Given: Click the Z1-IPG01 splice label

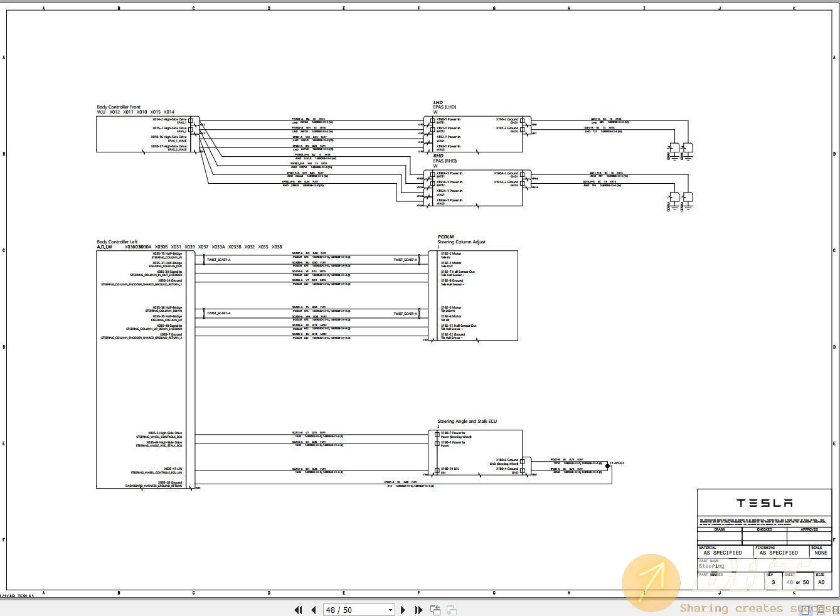Looking at the screenshot, I should (x=617, y=463).
